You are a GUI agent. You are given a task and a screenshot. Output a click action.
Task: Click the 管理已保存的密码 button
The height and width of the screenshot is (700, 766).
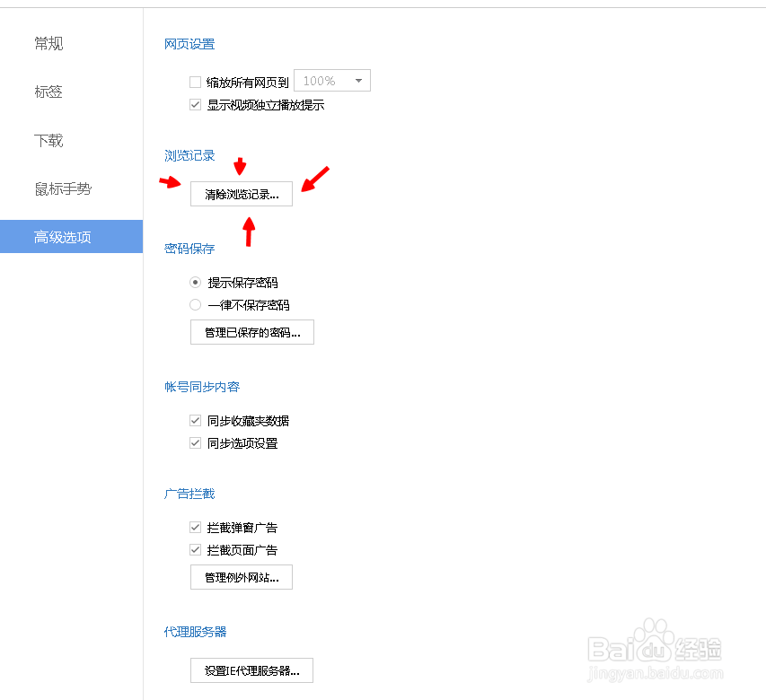point(251,331)
